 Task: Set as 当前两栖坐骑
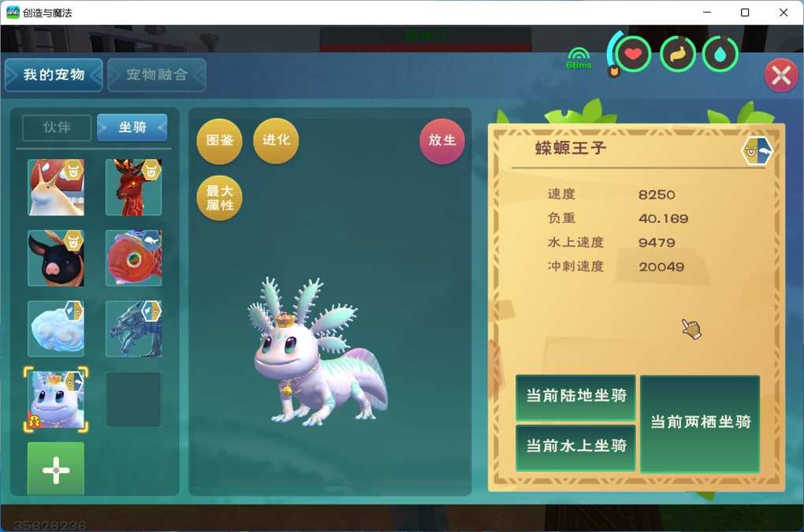700,422
